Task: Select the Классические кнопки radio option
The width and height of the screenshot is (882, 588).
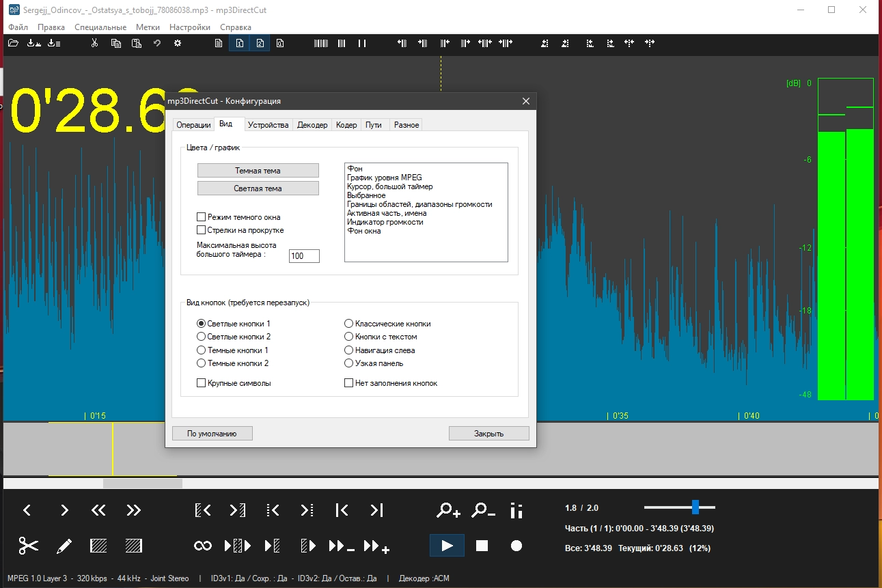Action: (x=349, y=324)
